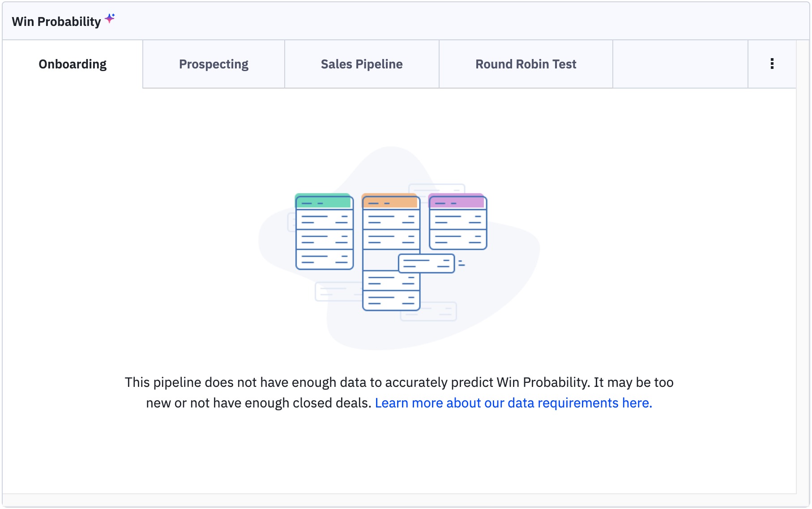812x509 pixels.
Task: Click the not enough data message text
Action: click(399, 393)
